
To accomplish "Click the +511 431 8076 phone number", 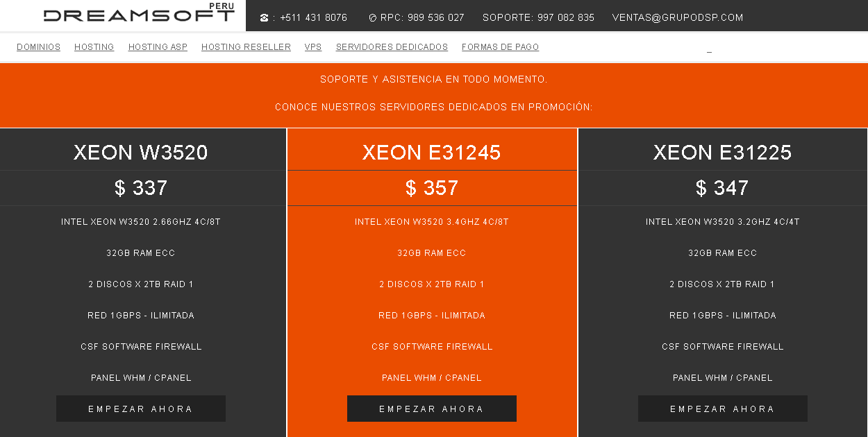I will (313, 18).
